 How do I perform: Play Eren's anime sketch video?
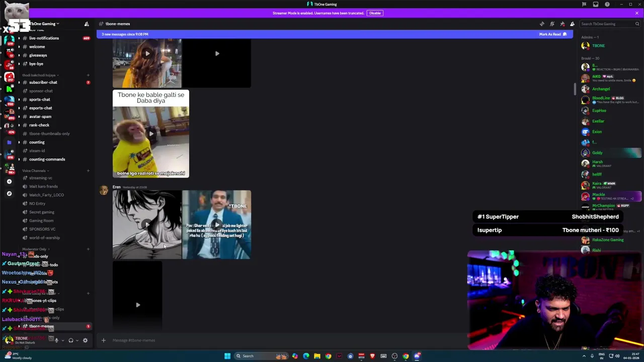147,224
